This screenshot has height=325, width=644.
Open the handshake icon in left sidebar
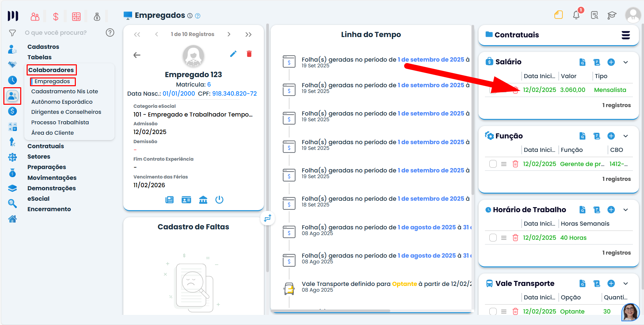(12, 64)
